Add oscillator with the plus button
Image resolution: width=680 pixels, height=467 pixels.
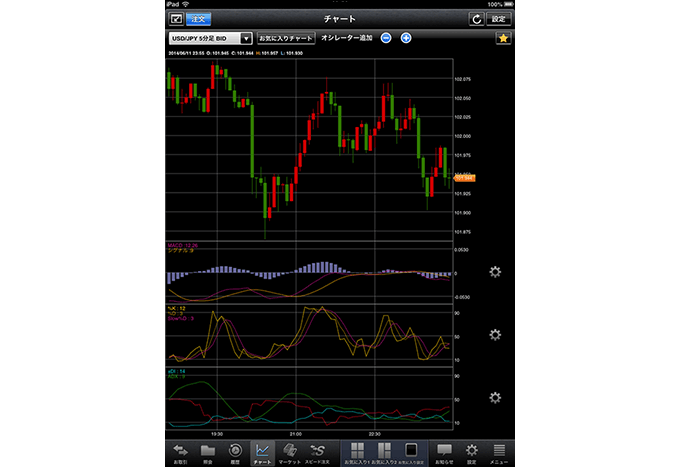[x=406, y=38]
